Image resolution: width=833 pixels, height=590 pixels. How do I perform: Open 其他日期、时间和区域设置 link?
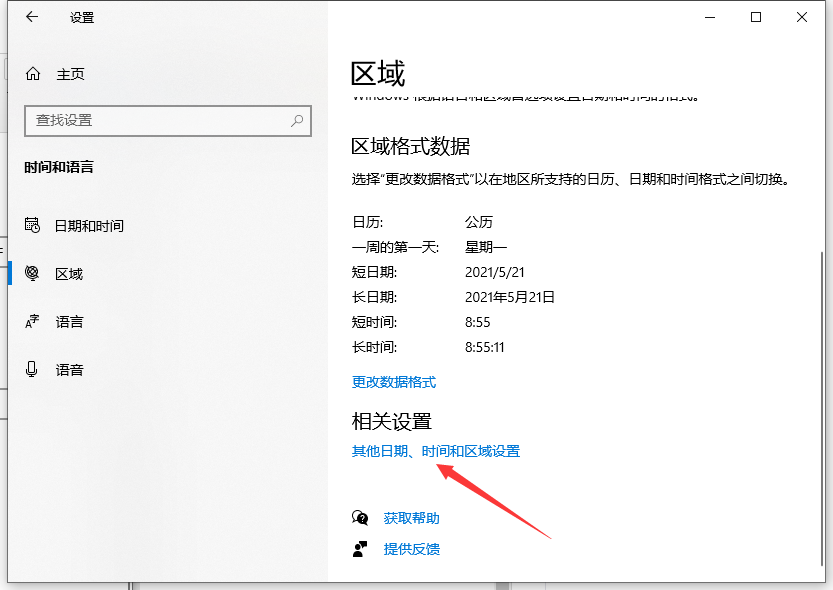click(436, 451)
